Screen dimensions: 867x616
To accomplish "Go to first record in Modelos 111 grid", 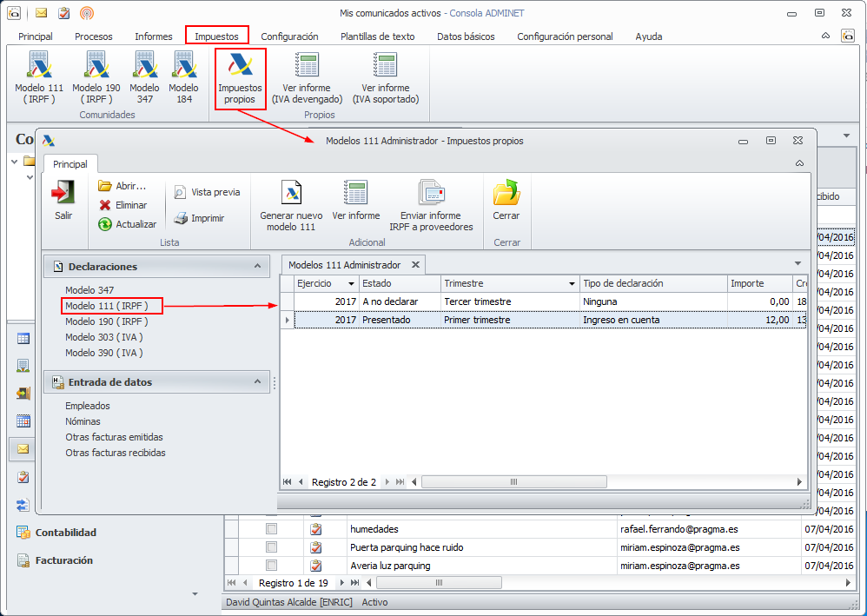I will [287, 481].
